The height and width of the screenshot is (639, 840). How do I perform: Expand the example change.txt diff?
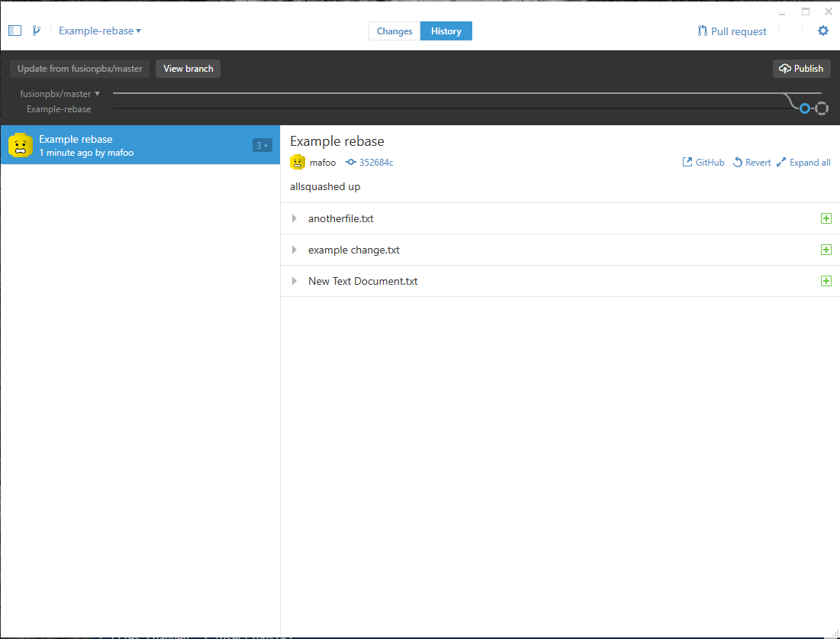(294, 250)
